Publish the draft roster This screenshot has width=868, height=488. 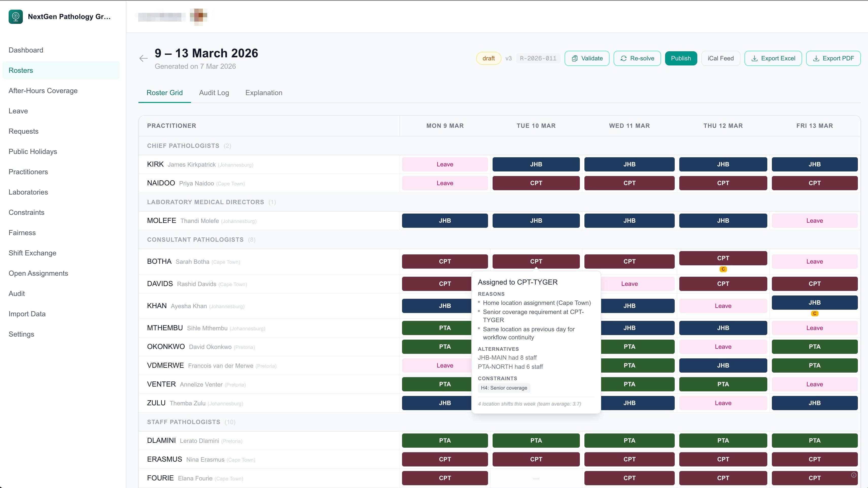[681, 58]
